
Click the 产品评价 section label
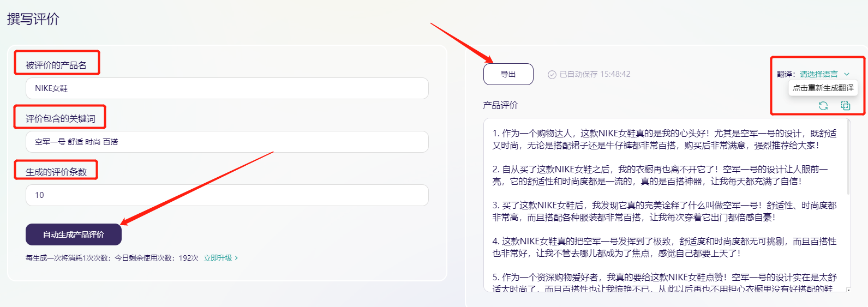500,105
